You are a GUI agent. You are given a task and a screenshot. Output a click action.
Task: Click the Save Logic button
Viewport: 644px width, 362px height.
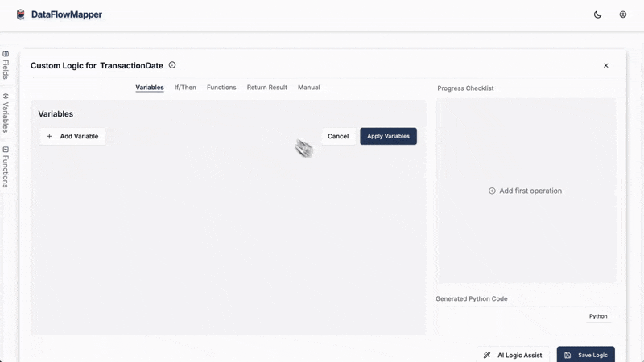tap(586, 355)
